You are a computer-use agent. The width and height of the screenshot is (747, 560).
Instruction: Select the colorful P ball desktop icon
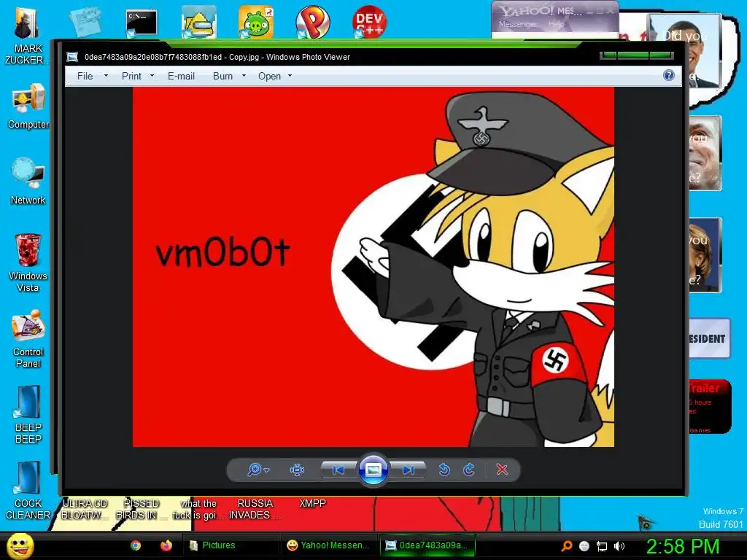[312, 22]
